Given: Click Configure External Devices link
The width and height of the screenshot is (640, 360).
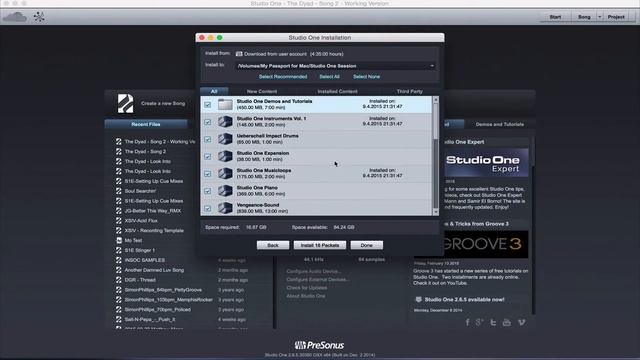Looking at the screenshot, I should click(318, 280).
